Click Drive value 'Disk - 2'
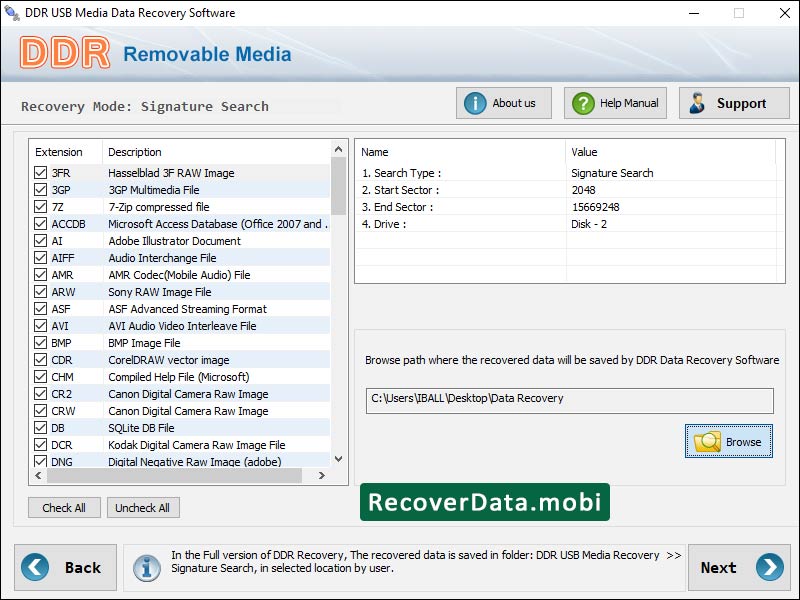The height and width of the screenshot is (600, 800). pyautogui.click(x=589, y=224)
